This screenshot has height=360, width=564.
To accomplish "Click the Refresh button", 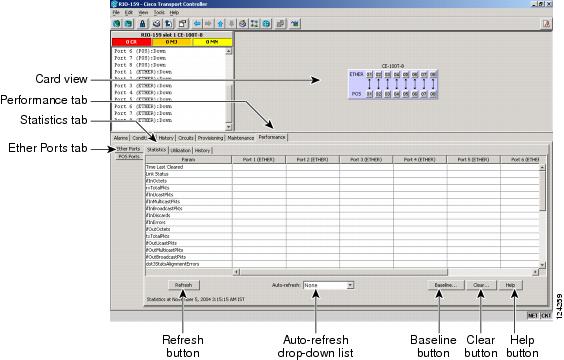I will (x=183, y=285).
